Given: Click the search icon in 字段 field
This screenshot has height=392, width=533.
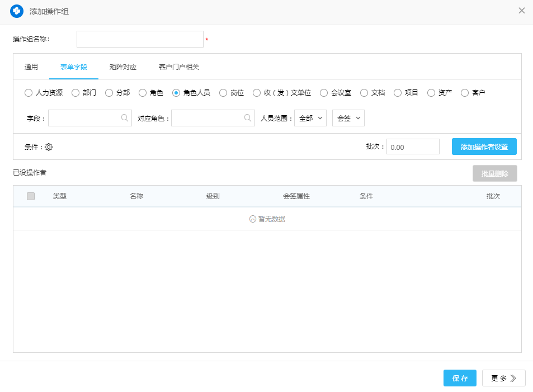Looking at the screenshot, I should tap(125, 118).
